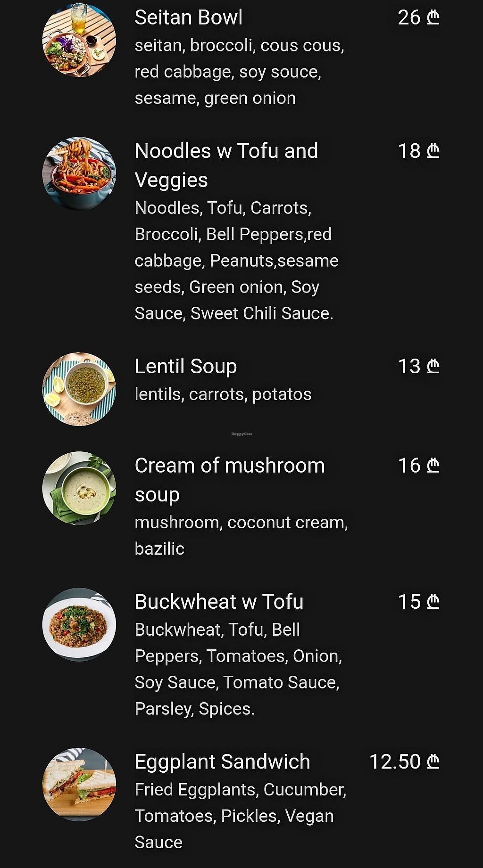The width and height of the screenshot is (483, 868).
Task: Select the Lentil Soup round picture
Action: click(79, 389)
